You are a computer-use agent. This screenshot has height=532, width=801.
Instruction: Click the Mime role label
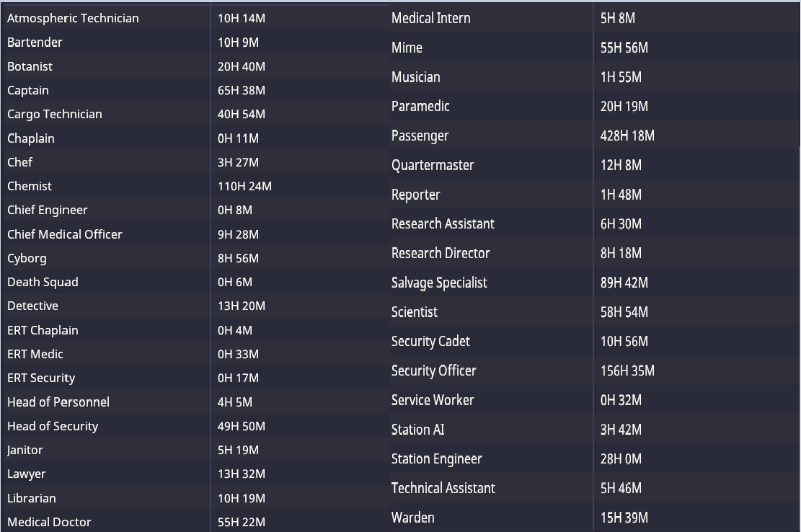407,48
